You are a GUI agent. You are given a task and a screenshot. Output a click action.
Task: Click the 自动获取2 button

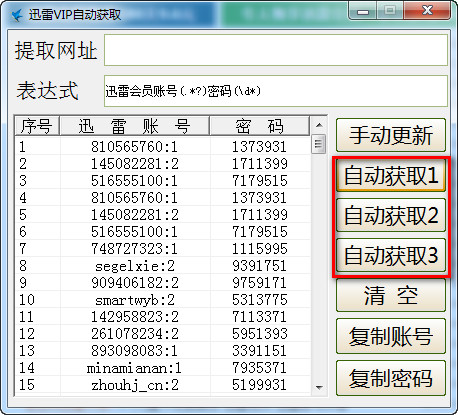(391, 215)
